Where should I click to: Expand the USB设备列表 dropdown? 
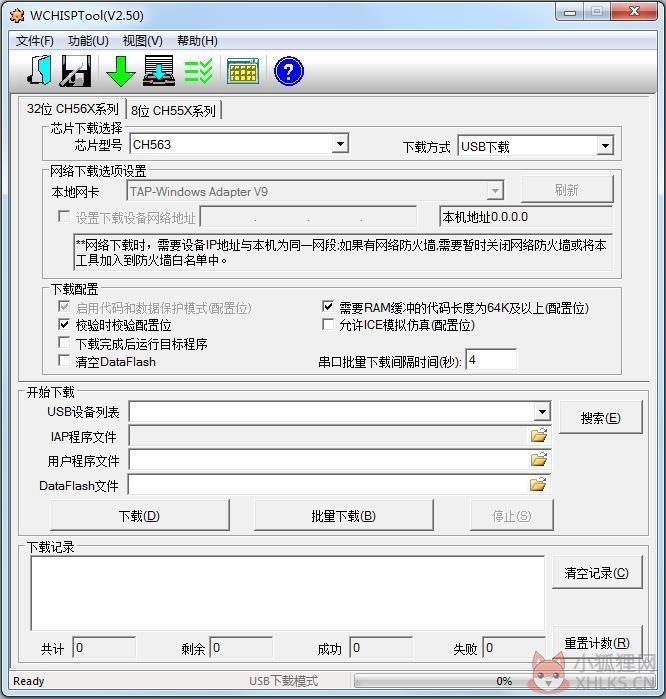(x=542, y=411)
